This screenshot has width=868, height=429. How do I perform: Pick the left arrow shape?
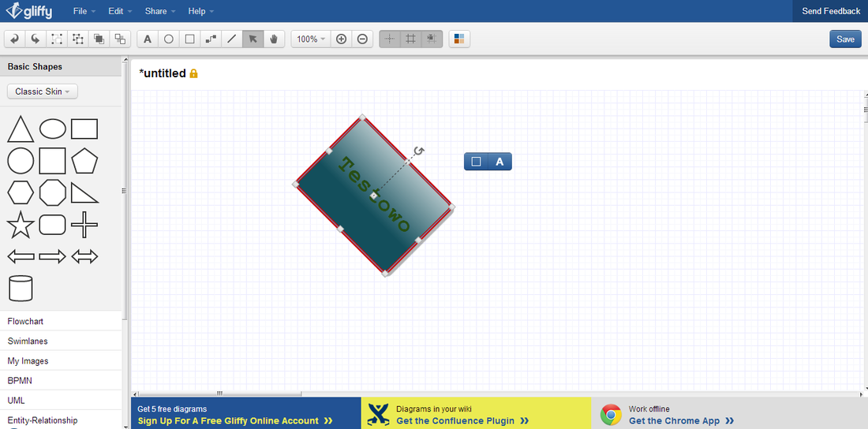[x=21, y=256]
